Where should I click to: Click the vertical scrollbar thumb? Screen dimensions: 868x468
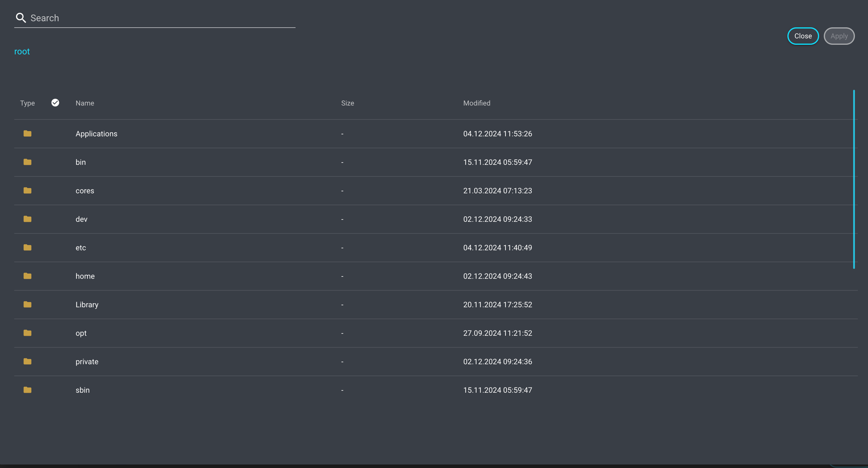click(854, 179)
